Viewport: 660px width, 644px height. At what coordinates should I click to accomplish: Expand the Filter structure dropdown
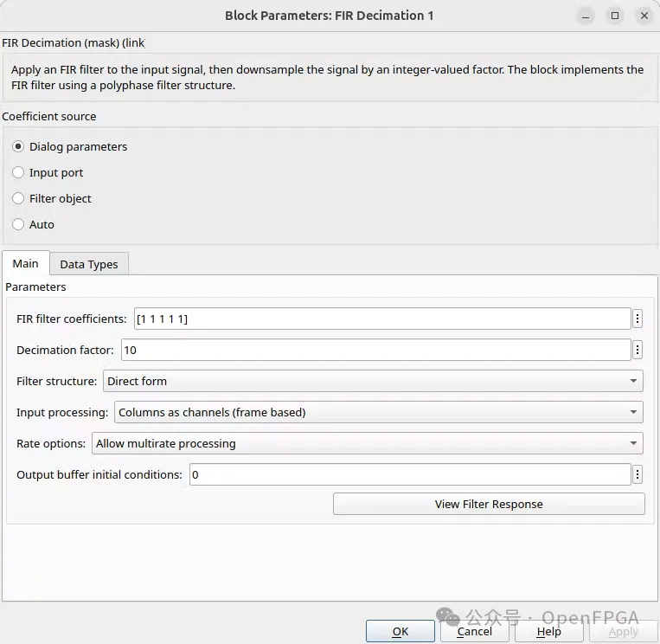[373, 381]
